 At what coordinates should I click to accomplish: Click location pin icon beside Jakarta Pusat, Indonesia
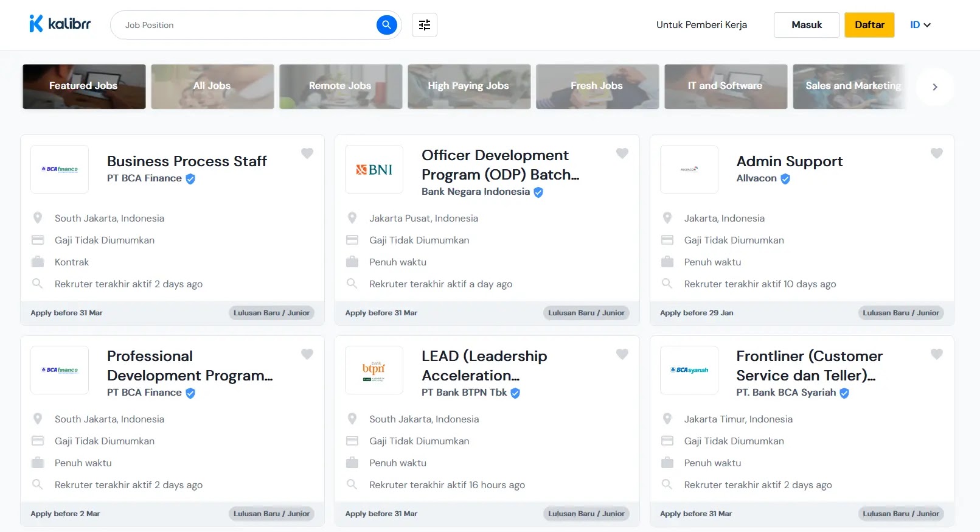[x=352, y=218]
